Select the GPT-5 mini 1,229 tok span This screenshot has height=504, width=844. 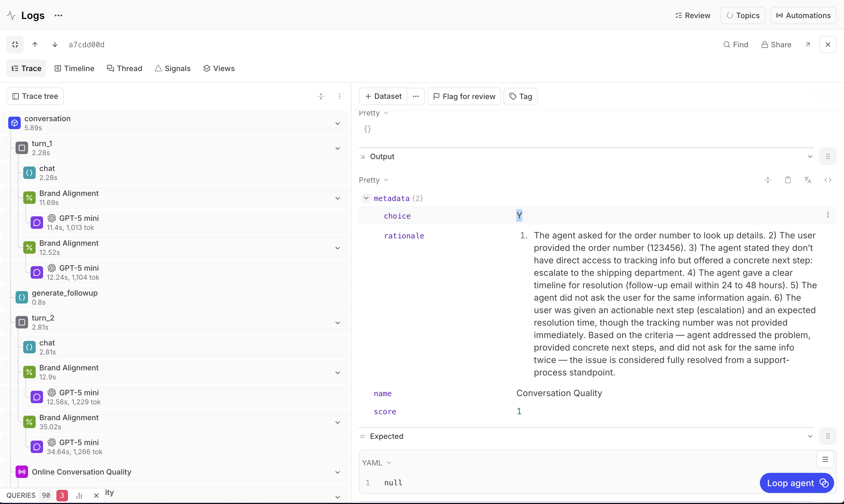175,397
